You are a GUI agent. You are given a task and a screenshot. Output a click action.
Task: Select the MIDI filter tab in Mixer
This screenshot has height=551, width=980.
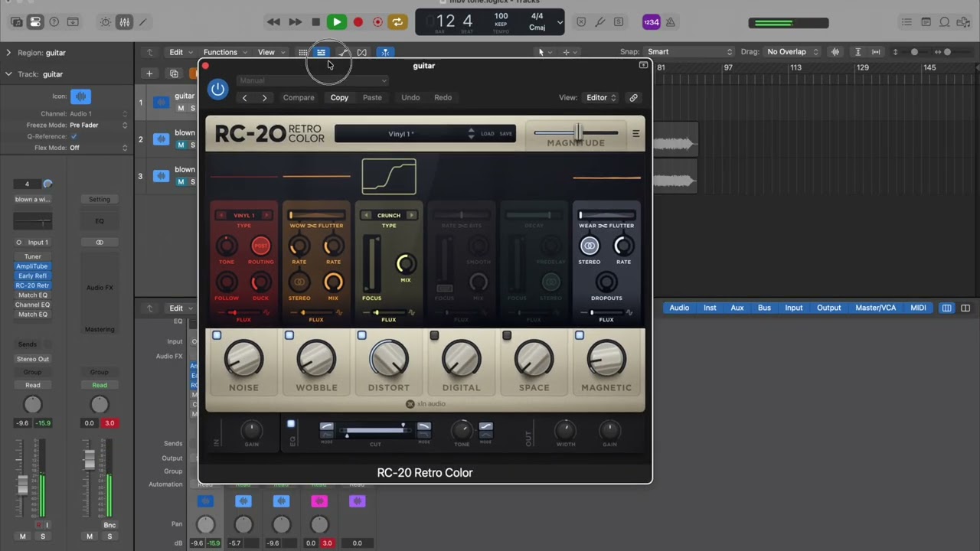click(x=918, y=308)
